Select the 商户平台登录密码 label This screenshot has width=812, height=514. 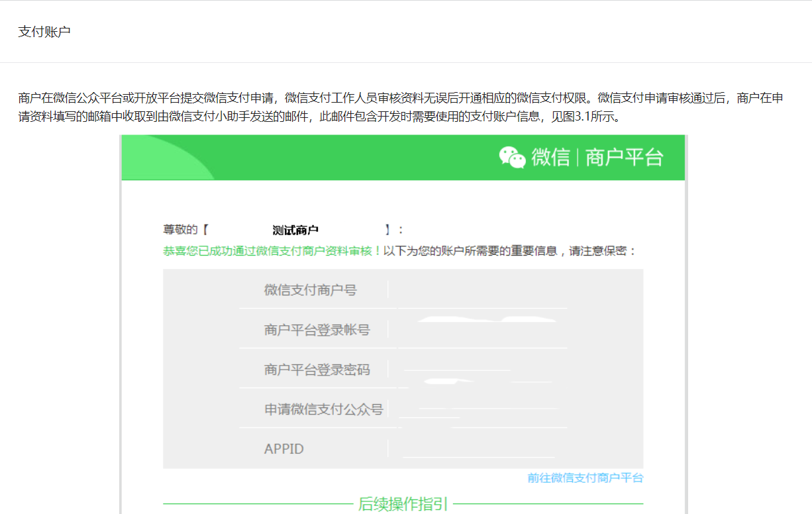pyautogui.click(x=317, y=369)
